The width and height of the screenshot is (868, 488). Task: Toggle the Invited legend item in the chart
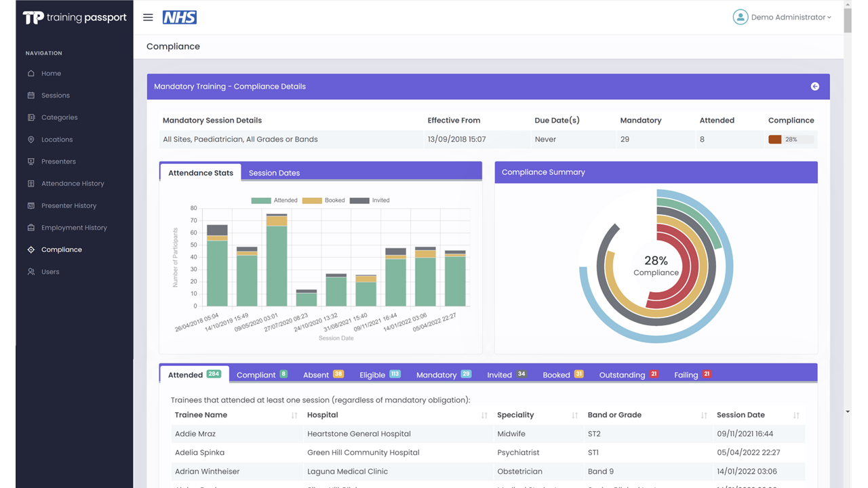370,201
